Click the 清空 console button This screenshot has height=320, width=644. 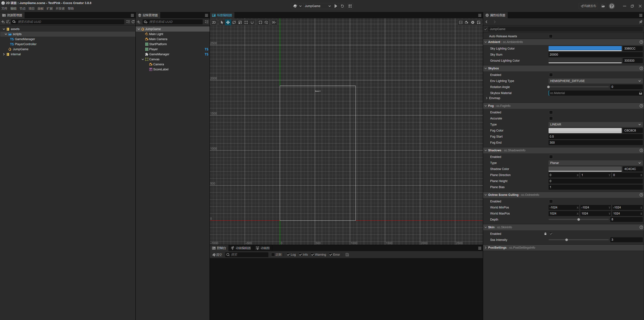pyautogui.click(x=217, y=255)
